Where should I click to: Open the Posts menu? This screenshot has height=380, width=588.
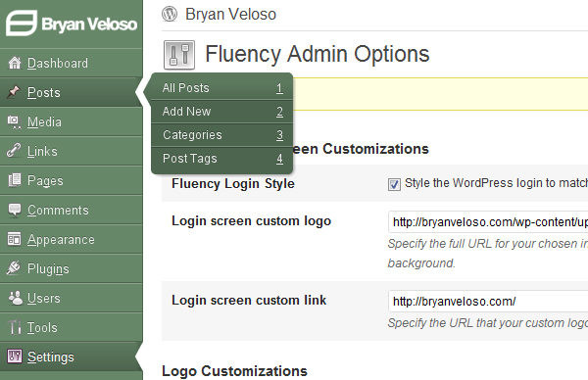point(72,92)
